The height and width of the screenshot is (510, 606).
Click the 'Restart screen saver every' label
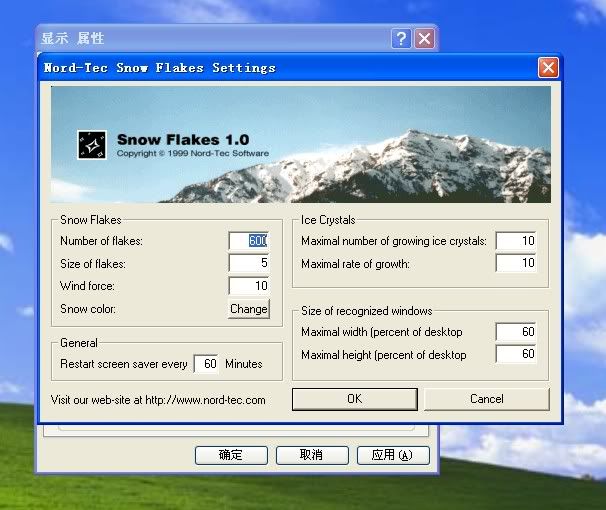pos(124,364)
